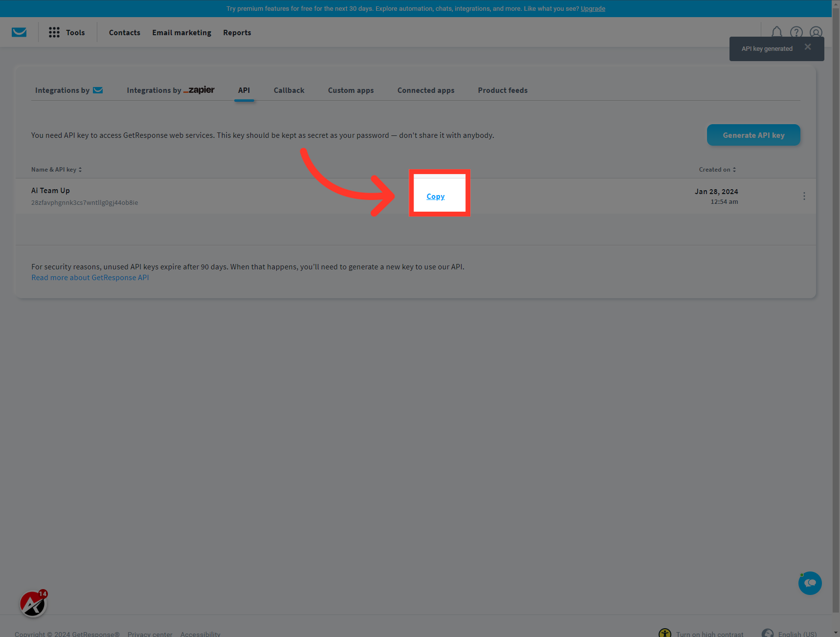Screen dimensions: 840x637
Task: Click the Ai Team Up key name
Action: 50,191
